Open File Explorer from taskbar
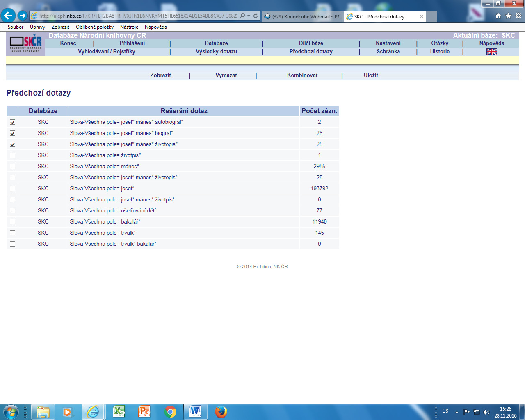The image size is (525, 420). [43, 412]
